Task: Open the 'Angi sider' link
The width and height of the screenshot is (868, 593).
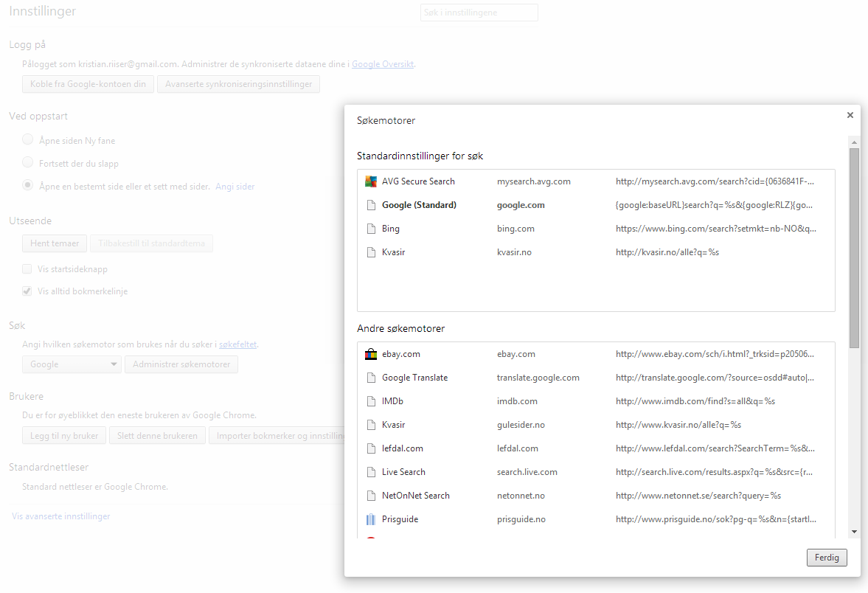Action: tap(235, 187)
